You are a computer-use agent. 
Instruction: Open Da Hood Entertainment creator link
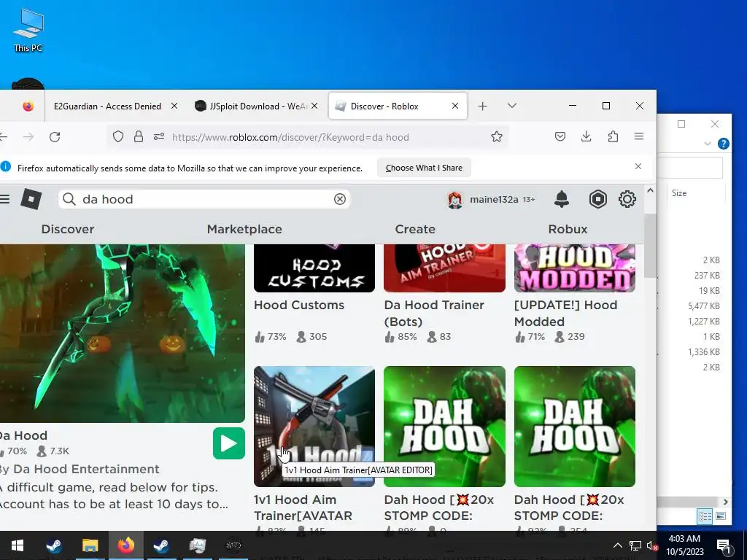tap(86, 469)
